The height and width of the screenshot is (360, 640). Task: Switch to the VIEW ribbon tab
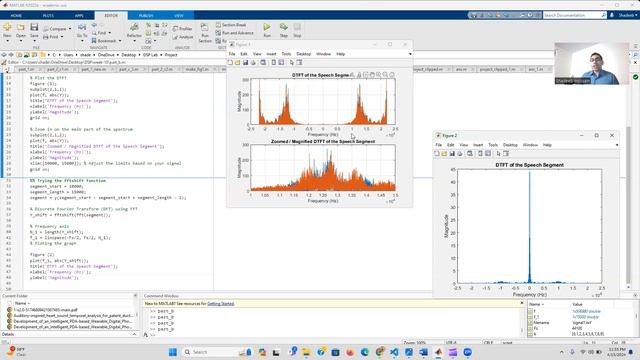(x=179, y=16)
